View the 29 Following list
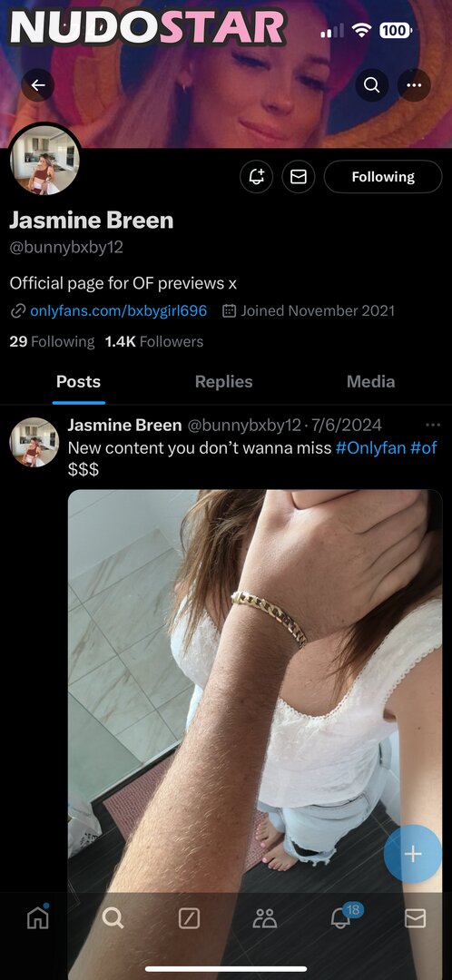The height and width of the screenshot is (980, 452). (x=52, y=342)
